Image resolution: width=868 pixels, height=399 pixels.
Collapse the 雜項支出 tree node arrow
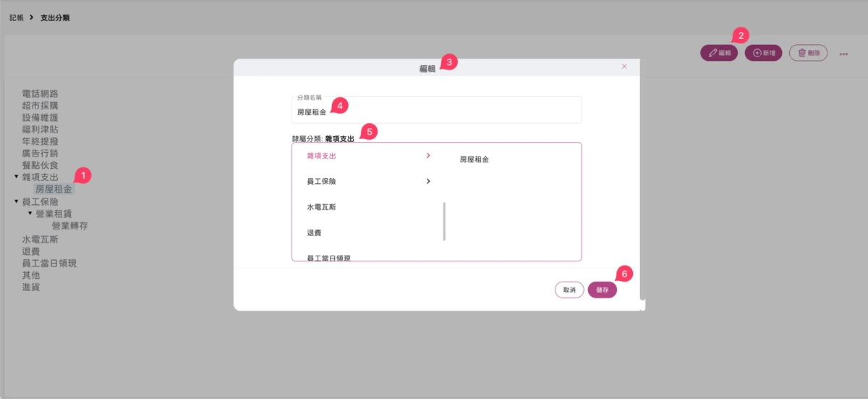[17, 177]
